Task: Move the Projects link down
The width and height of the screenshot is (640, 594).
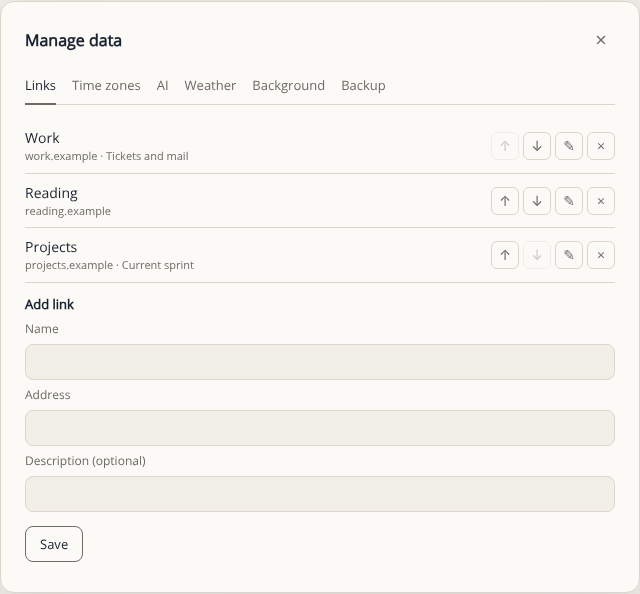Action: coord(537,255)
